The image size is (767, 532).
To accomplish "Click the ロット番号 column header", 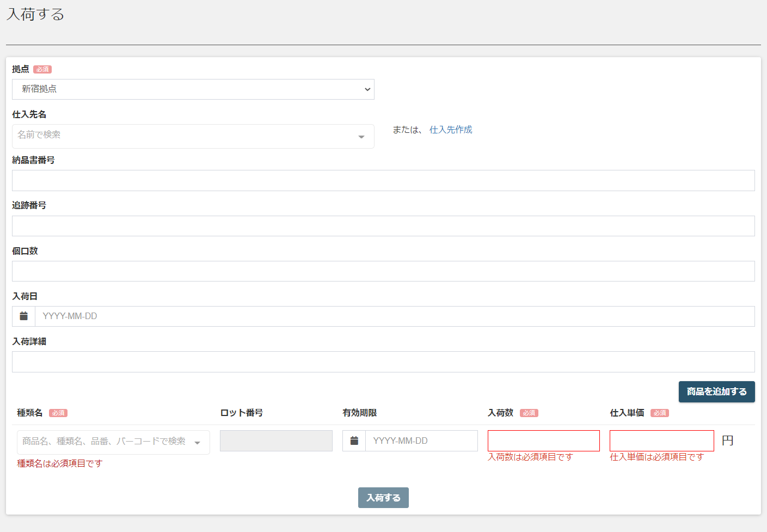I will click(x=242, y=413).
